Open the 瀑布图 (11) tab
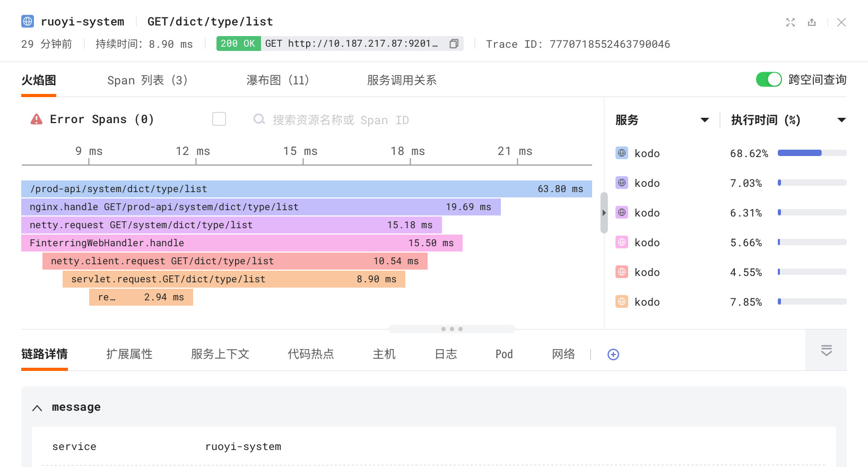868x467 pixels. point(277,80)
